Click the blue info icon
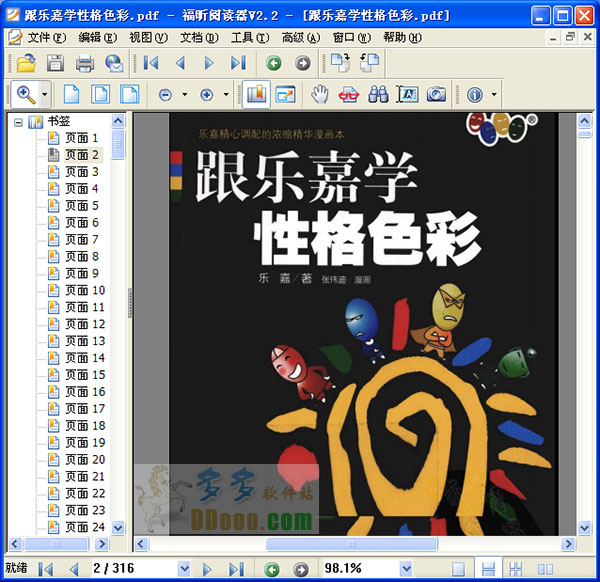This screenshot has height=582, width=600. pyautogui.click(x=475, y=95)
